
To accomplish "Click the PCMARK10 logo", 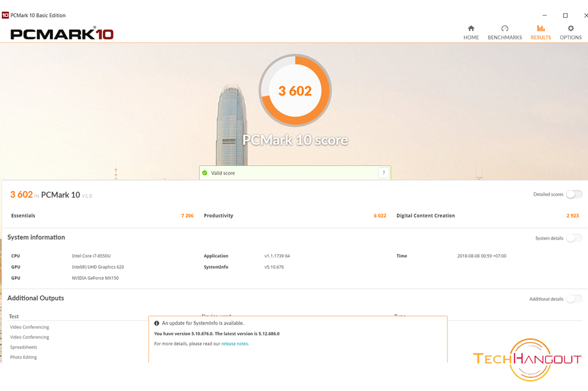I will (x=62, y=34).
